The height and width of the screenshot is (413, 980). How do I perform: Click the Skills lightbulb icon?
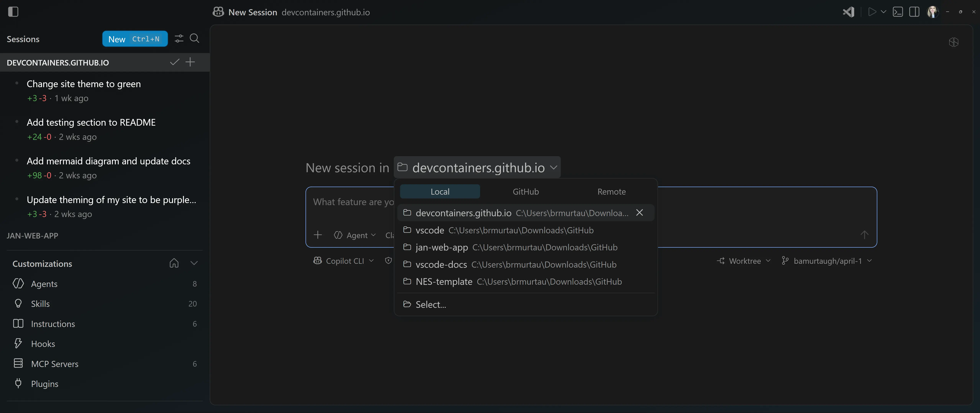(18, 303)
